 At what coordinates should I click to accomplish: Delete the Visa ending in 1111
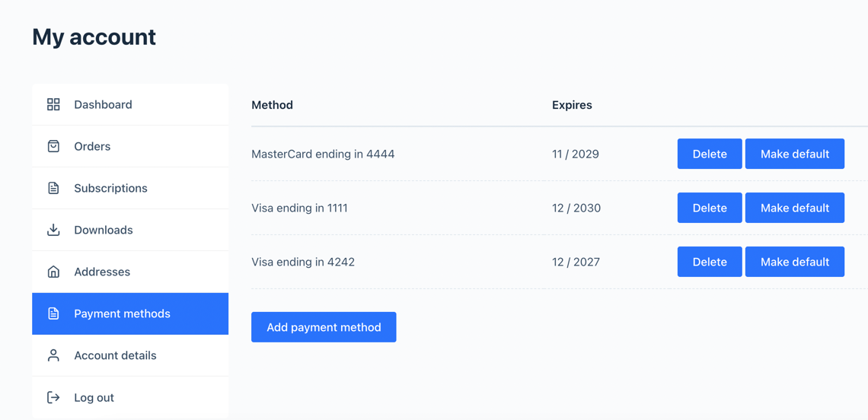(710, 208)
